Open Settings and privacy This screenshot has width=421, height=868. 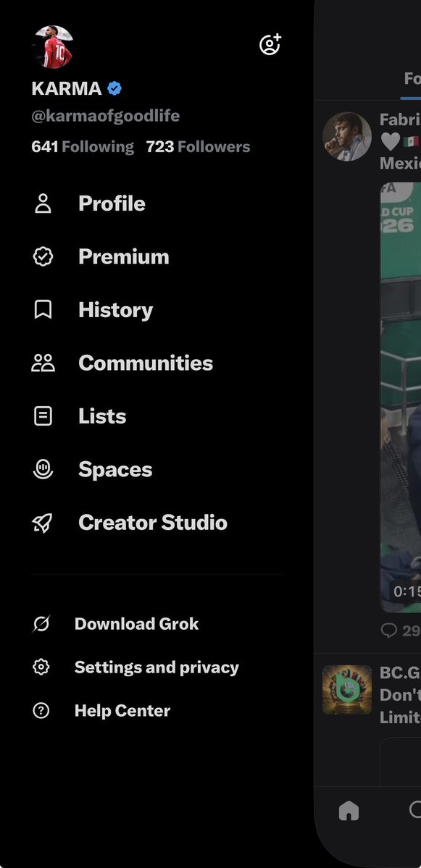[x=157, y=667]
